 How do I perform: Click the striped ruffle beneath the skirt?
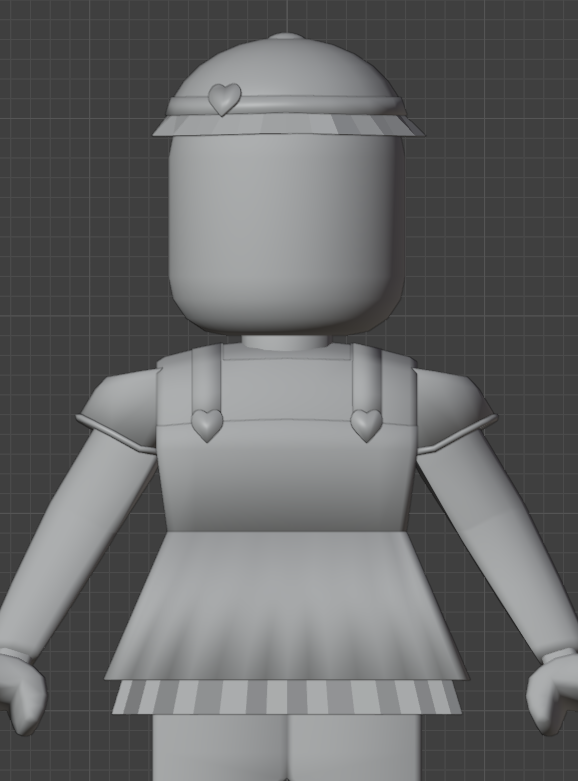(x=287, y=697)
